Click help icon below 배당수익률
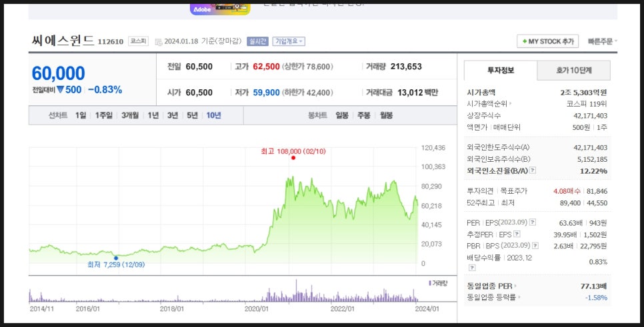Screen dimensions: 644x327 pos(472,268)
